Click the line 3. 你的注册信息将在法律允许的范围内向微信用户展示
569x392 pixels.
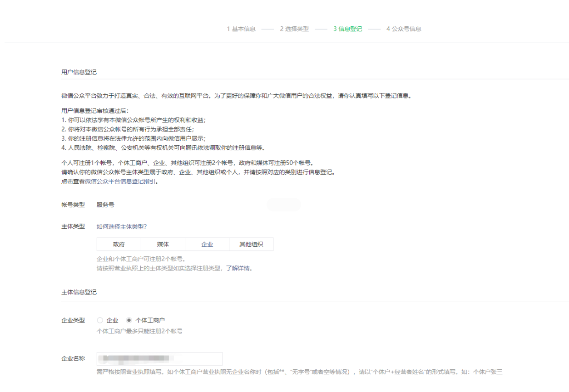[134, 138]
